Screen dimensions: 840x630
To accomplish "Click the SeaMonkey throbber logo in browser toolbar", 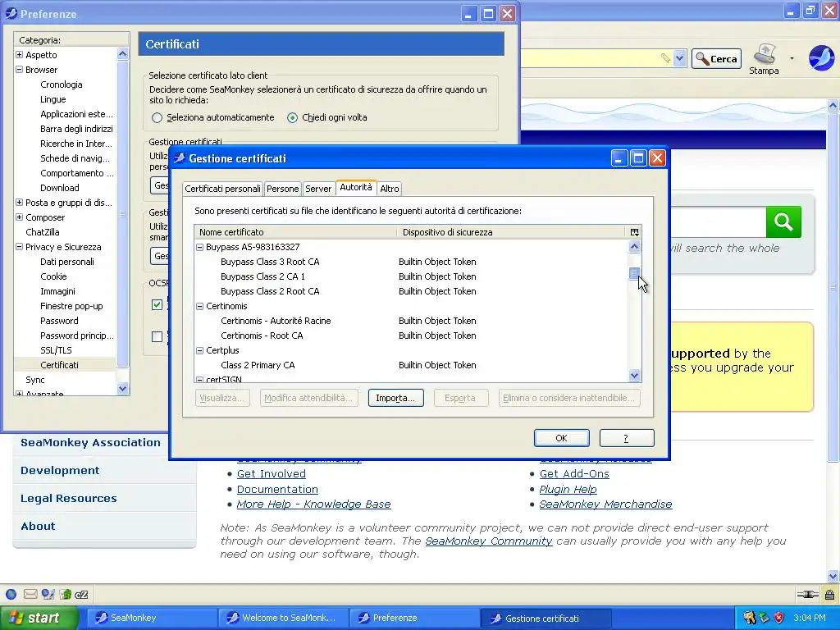I will (x=821, y=58).
